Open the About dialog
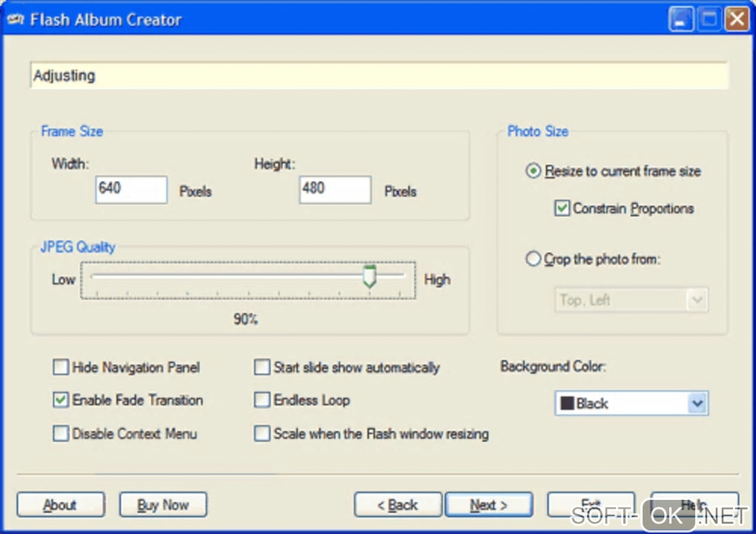This screenshot has width=756, height=534. 61,504
